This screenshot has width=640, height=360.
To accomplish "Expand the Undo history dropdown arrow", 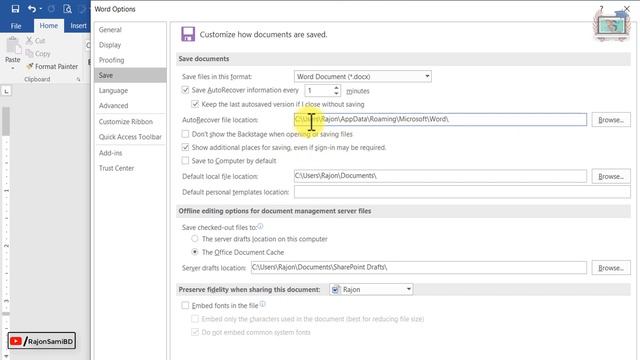I will (x=41, y=9).
